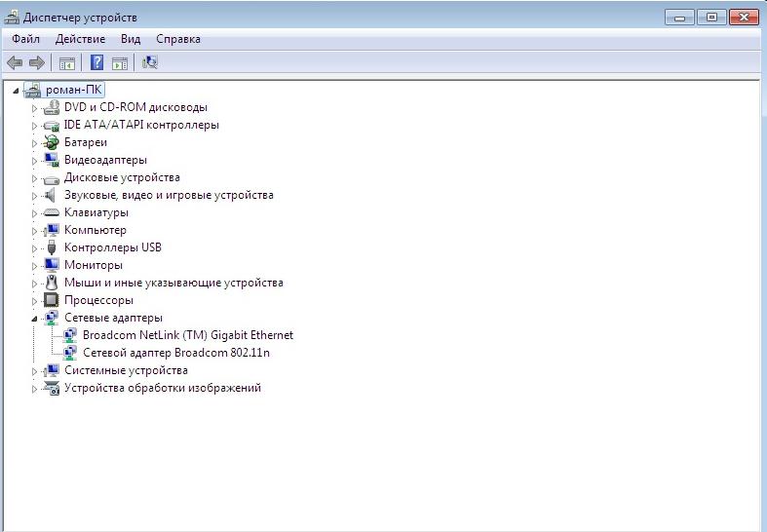
Task: Click the роман-ПК computer icon
Action: click(32, 90)
